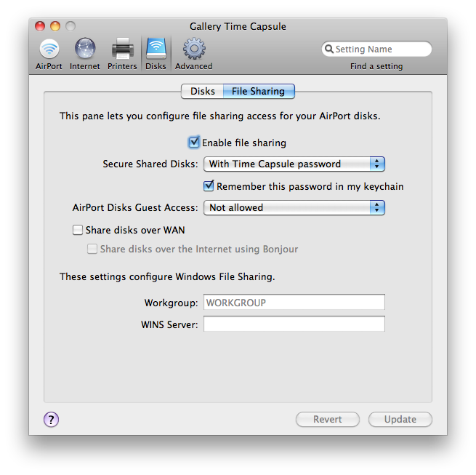476x475 pixels.
Task: Click the search magnifier icon
Action: [328, 49]
